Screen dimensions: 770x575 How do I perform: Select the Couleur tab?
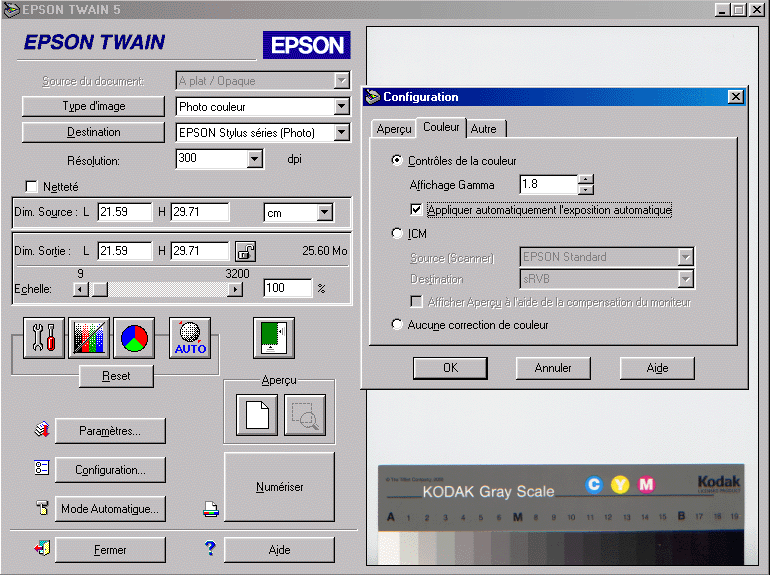coord(441,127)
